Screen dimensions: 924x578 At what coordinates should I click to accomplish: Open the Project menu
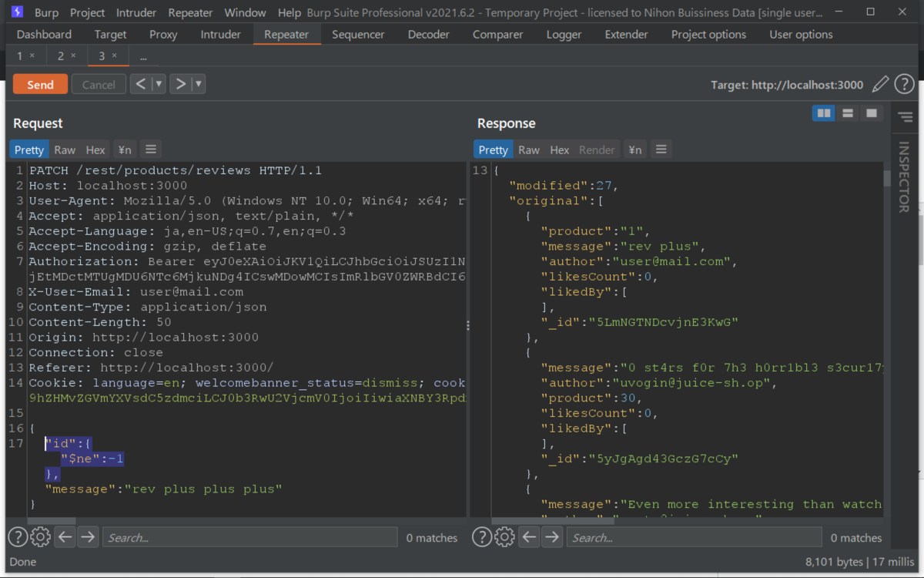tap(87, 12)
